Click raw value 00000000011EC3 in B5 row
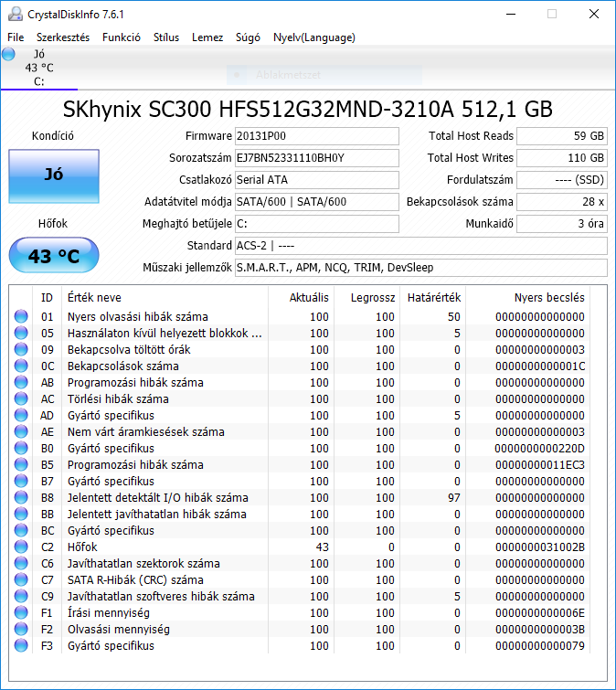This screenshot has height=690, width=616. click(540, 464)
